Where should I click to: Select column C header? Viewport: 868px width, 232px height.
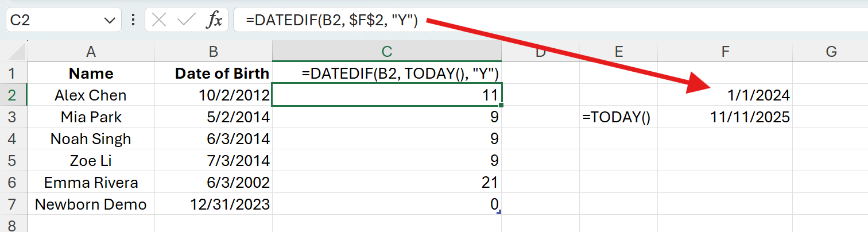click(386, 52)
